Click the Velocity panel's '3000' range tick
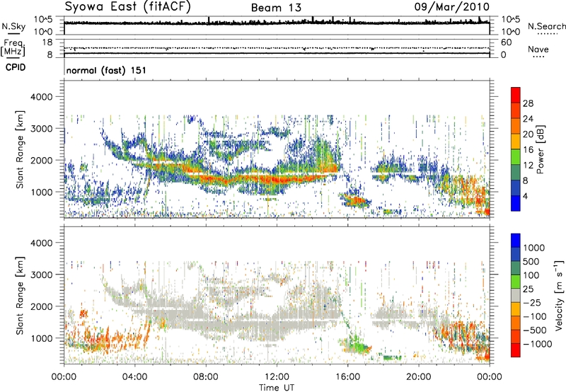Image resolution: width=566 pixels, height=392 pixels. (41, 275)
